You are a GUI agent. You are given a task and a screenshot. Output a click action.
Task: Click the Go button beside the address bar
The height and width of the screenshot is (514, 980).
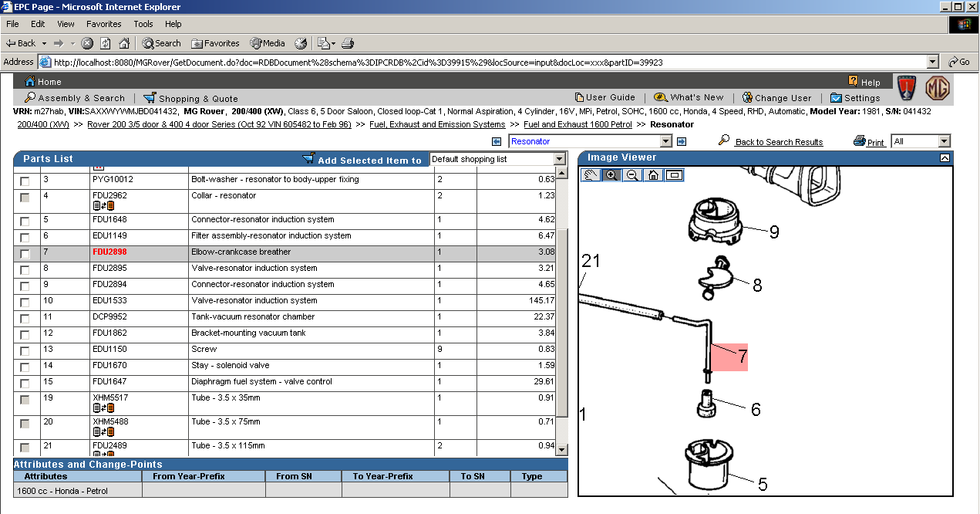click(x=960, y=62)
